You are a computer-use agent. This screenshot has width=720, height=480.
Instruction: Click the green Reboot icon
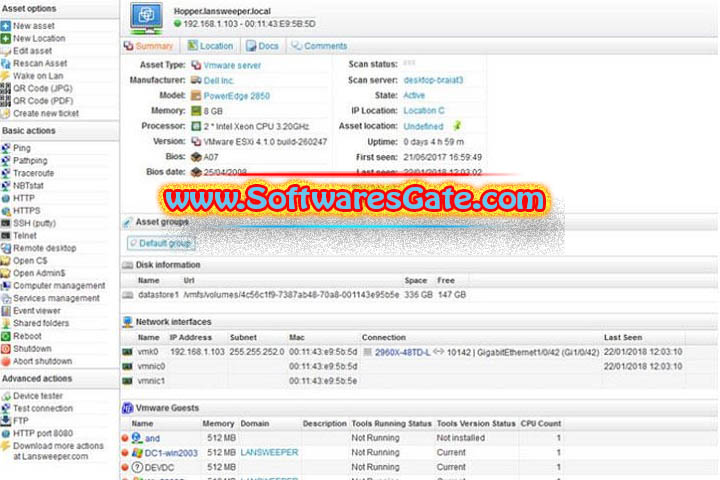[x=6, y=336]
